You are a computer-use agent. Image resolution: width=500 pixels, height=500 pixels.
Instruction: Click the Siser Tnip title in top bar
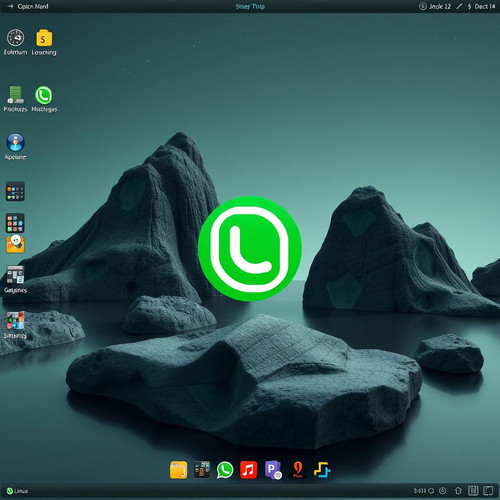[x=250, y=6]
